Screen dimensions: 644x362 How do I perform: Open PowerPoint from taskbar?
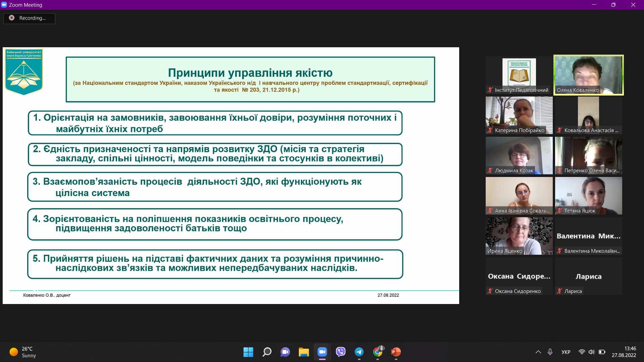396,352
